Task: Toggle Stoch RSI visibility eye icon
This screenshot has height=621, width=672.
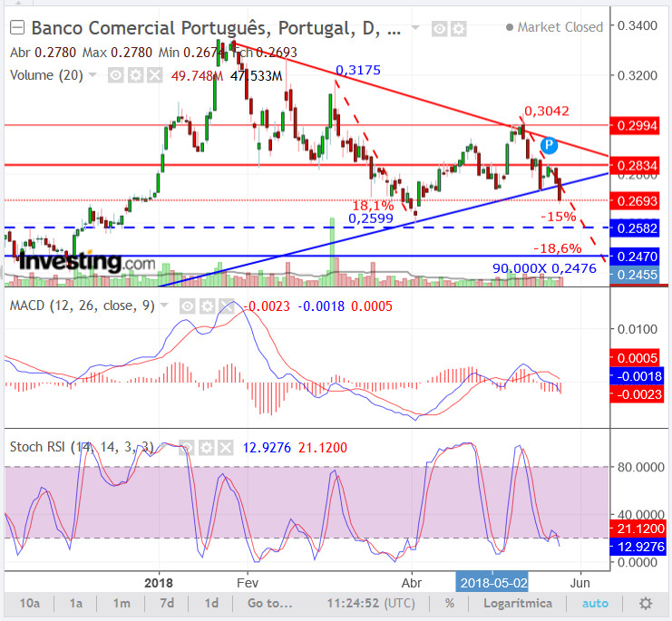Action: click(188, 448)
